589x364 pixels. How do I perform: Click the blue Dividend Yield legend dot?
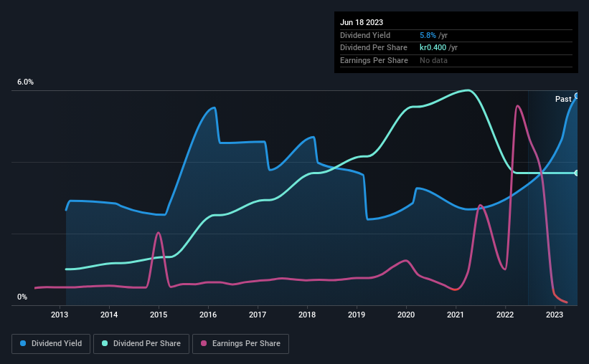(23, 343)
